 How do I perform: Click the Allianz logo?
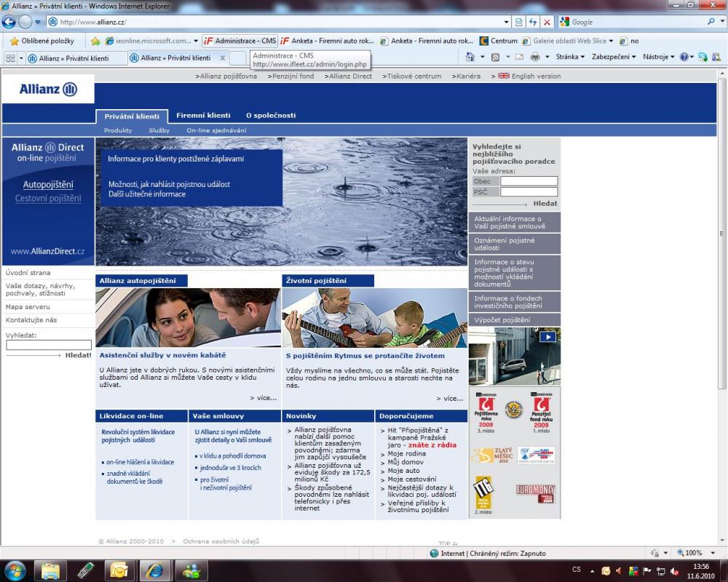(x=48, y=89)
